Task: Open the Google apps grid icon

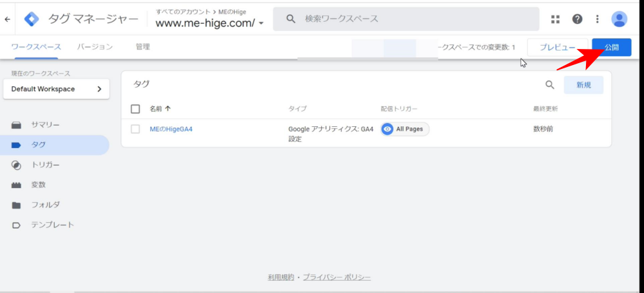Action: (x=555, y=19)
